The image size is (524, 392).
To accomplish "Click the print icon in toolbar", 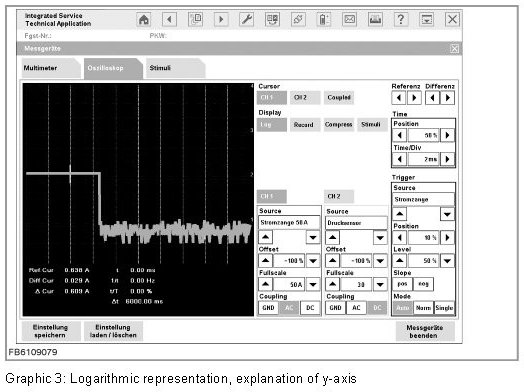I will click(x=375, y=19).
